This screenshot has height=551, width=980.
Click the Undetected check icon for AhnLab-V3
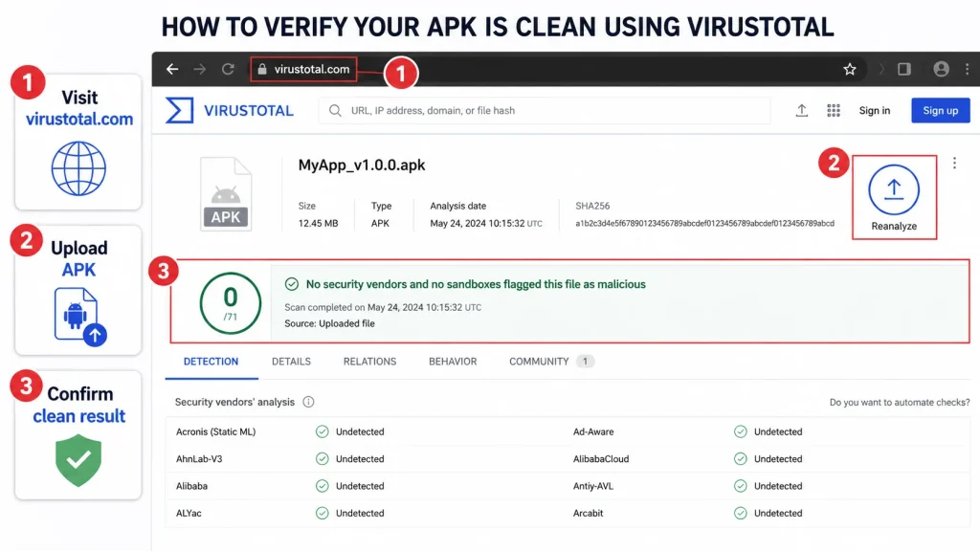[x=322, y=458]
